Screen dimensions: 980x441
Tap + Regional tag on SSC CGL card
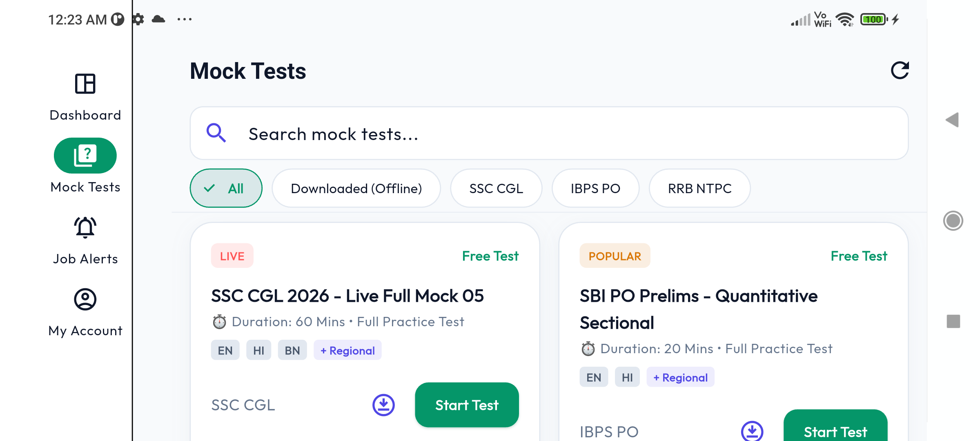click(347, 350)
